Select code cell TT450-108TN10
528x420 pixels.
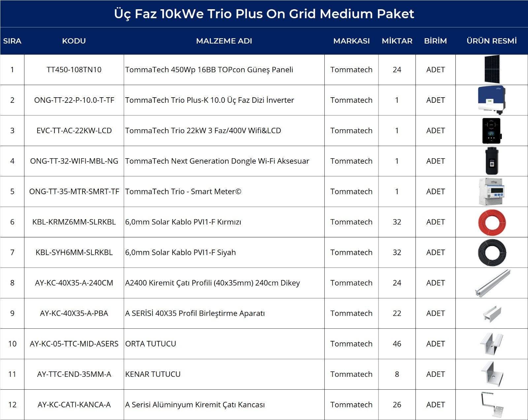74,70
